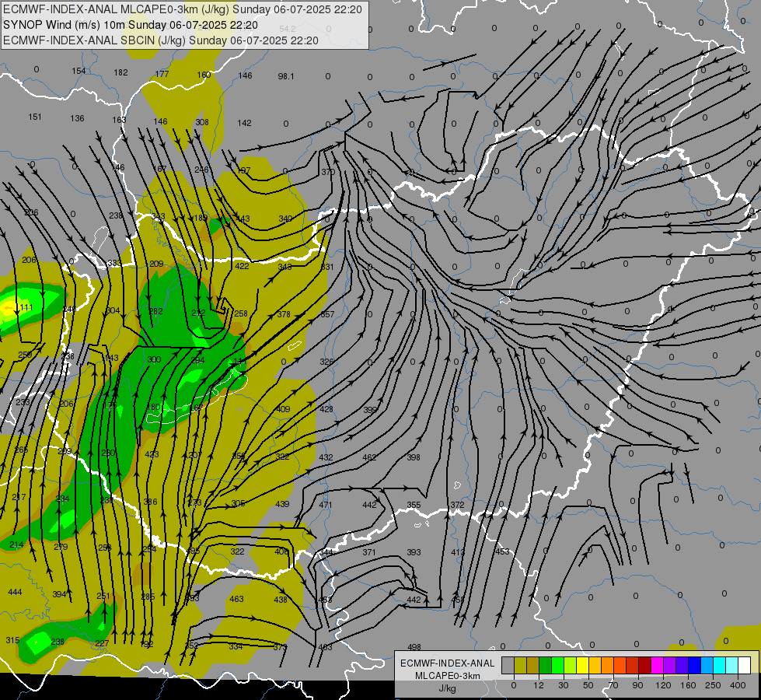This screenshot has width=761, height=700.
Task: Click map data value 393
Action: (414, 552)
